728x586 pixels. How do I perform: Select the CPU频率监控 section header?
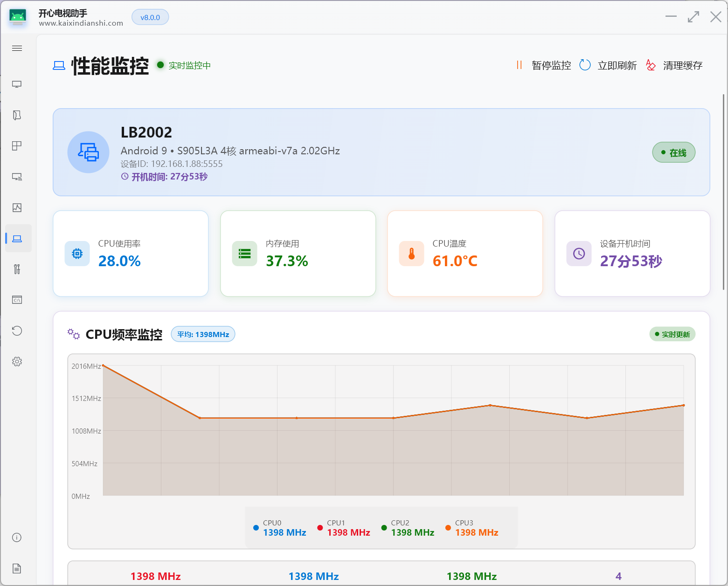(x=124, y=334)
